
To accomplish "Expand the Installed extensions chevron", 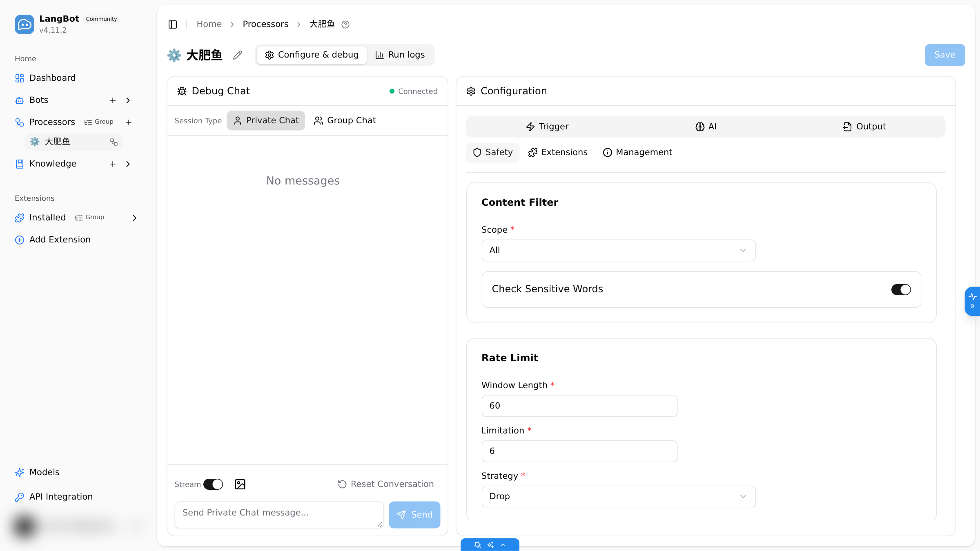I will click(135, 218).
